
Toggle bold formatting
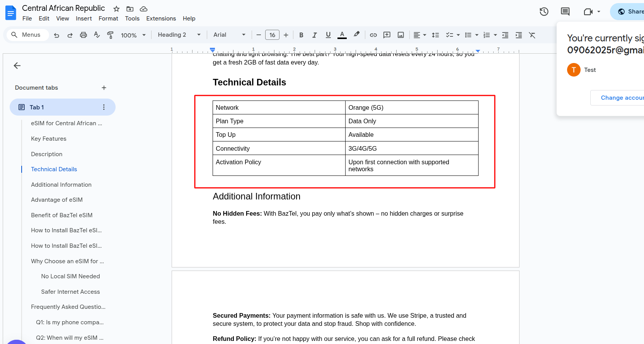(301, 35)
